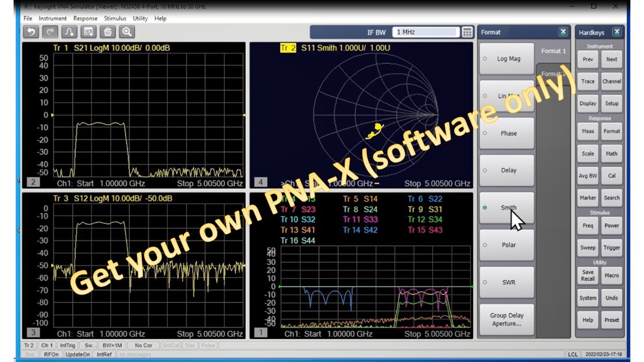
Task: Click the Preset hardkey
Action: pos(612,320)
